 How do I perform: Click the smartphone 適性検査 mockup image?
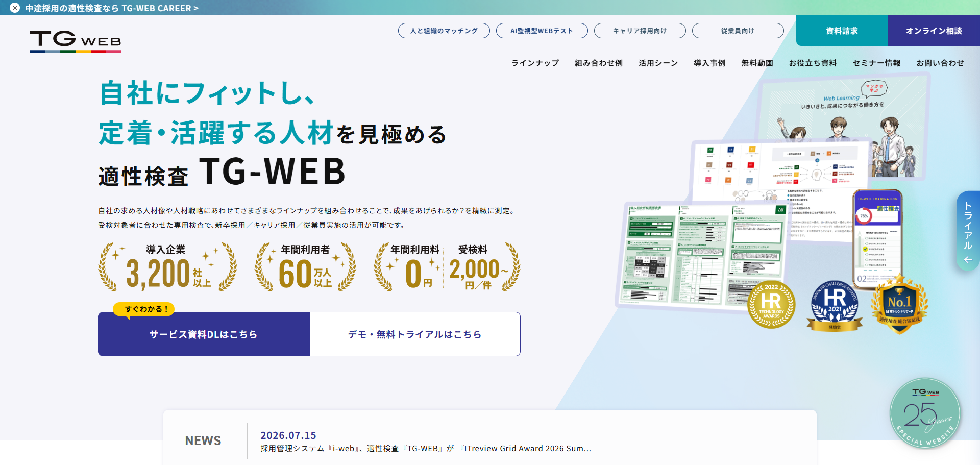(x=878, y=239)
